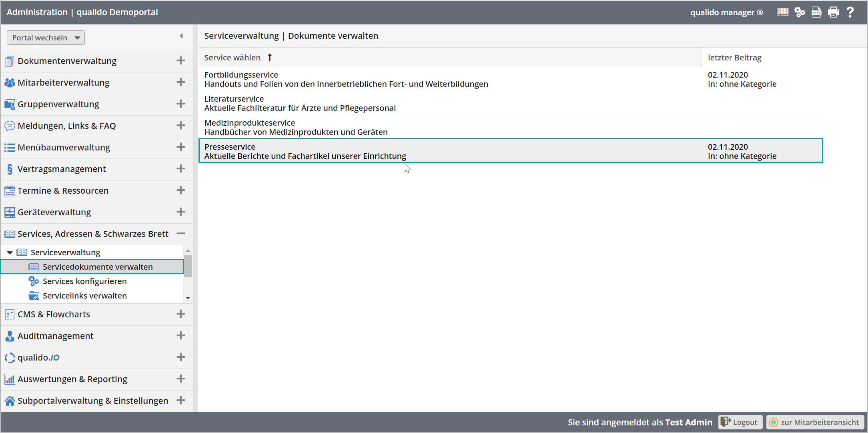Click the Mitarbeiterverwaltung people icon
The width and height of the screenshot is (868, 433).
pyautogui.click(x=10, y=83)
